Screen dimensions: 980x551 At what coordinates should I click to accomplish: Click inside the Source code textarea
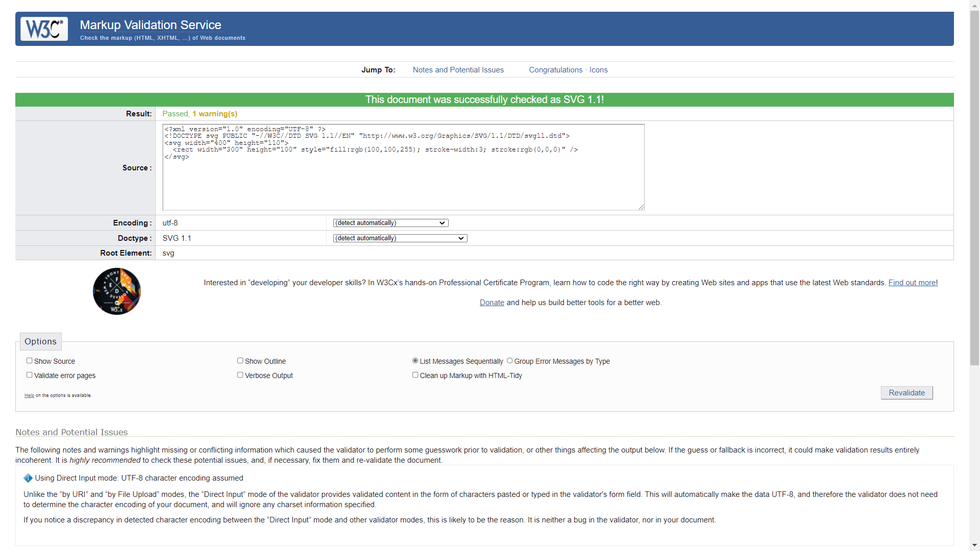403,167
